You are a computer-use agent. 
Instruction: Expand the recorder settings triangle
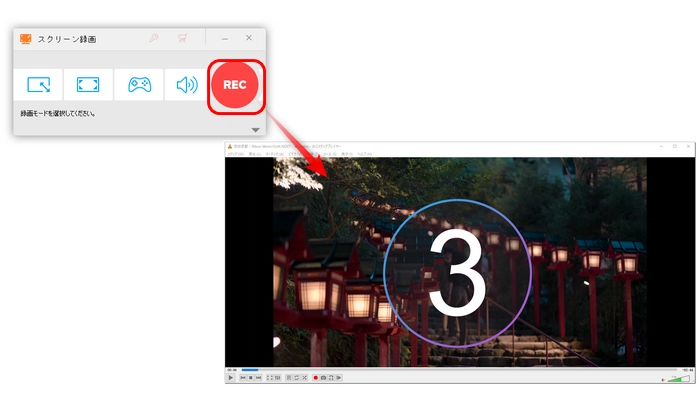(x=255, y=130)
